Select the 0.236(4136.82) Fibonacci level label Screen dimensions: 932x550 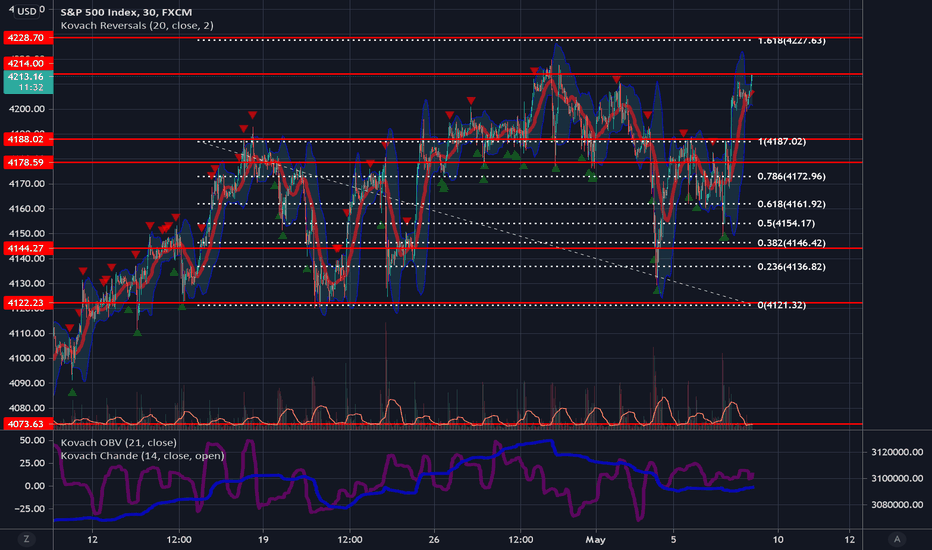(x=791, y=266)
